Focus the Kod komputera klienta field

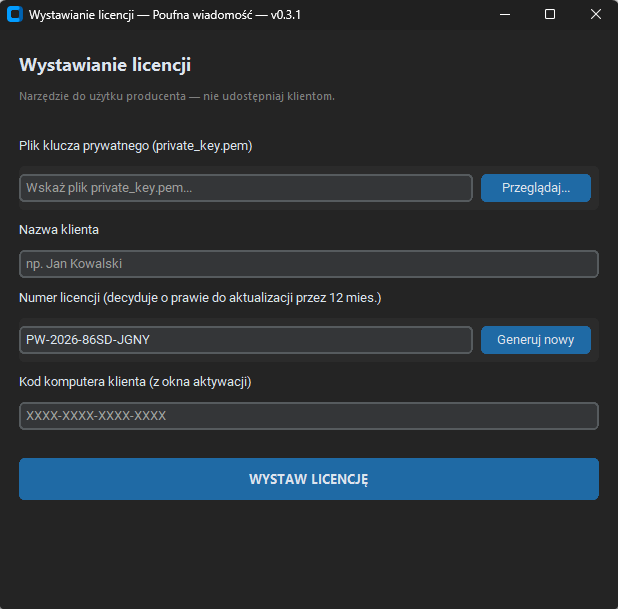309,416
